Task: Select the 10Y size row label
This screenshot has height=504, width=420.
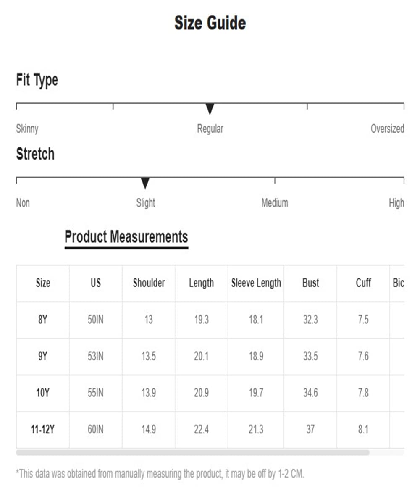Action: [x=43, y=393]
